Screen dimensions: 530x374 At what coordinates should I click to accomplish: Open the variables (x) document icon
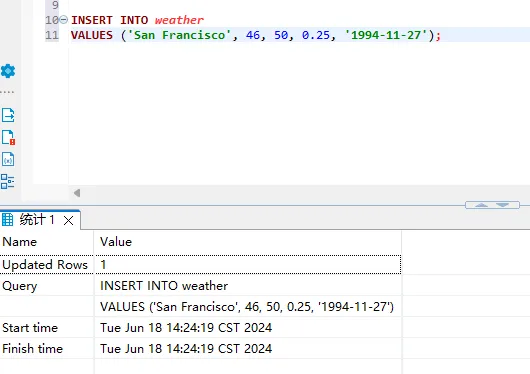8,159
